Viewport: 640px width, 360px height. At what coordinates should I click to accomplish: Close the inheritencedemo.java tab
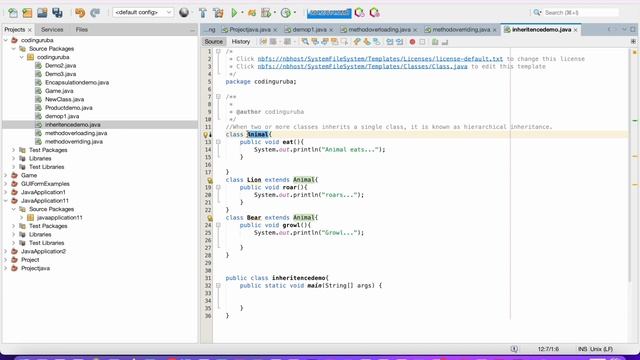pyautogui.click(x=576, y=30)
